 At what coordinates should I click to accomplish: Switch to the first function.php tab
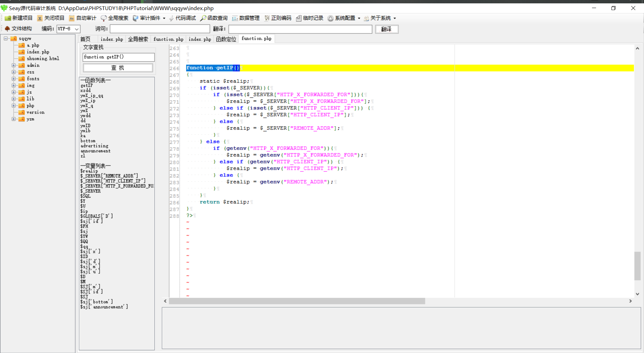tap(168, 39)
